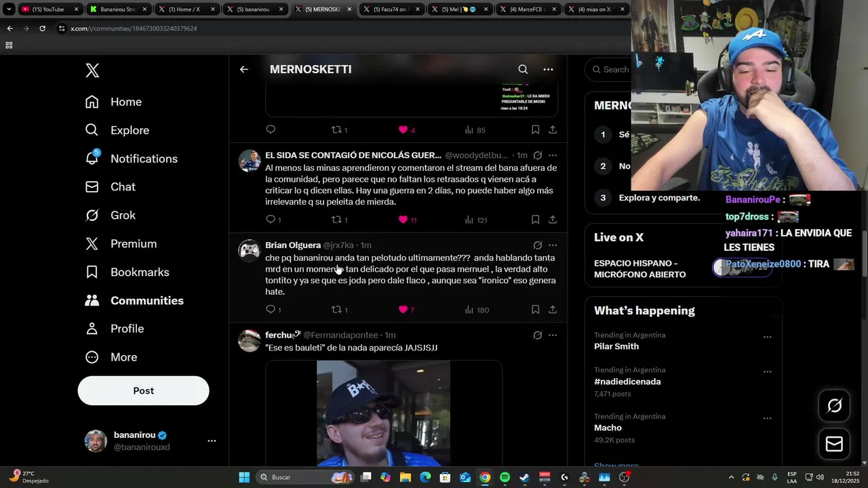The image size is (868, 488).
Task: Open Chat from the sidebar
Action: (110, 187)
